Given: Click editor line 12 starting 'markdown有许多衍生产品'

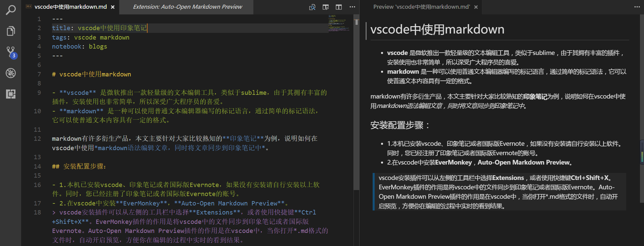Looking at the screenshot, I should [x=185, y=143].
